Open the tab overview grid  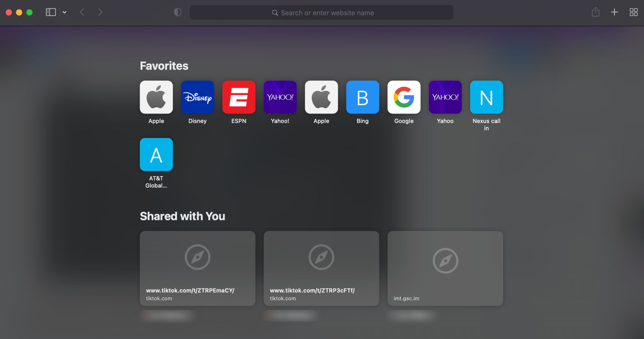tap(633, 12)
